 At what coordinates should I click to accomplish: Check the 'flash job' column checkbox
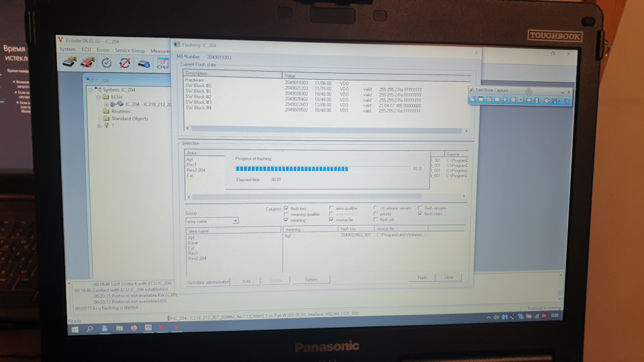pyautogui.click(x=376, y=220)
